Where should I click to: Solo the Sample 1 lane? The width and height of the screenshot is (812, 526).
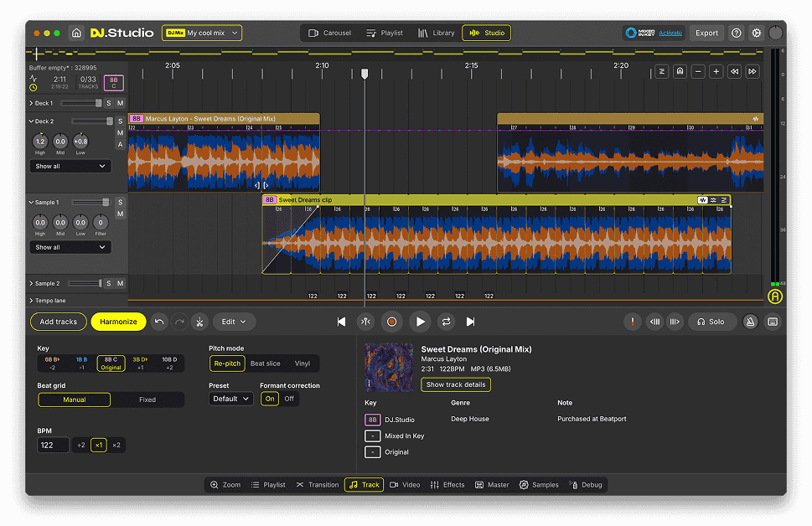(x=120, y=202)
